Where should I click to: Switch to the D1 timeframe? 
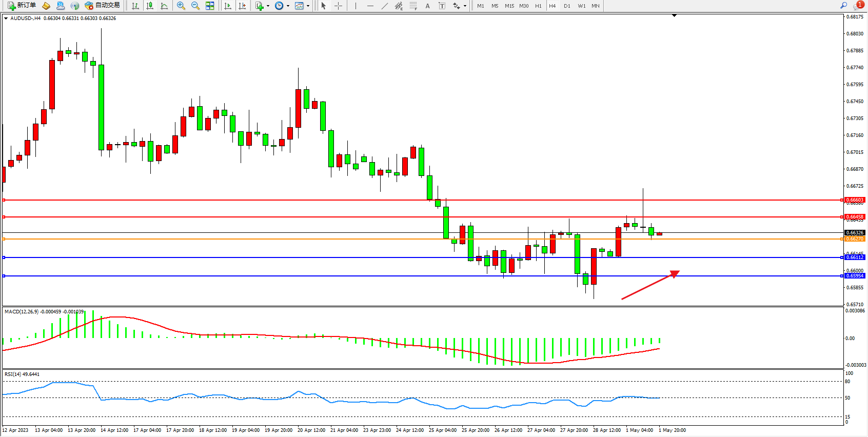tap(567, 6)
